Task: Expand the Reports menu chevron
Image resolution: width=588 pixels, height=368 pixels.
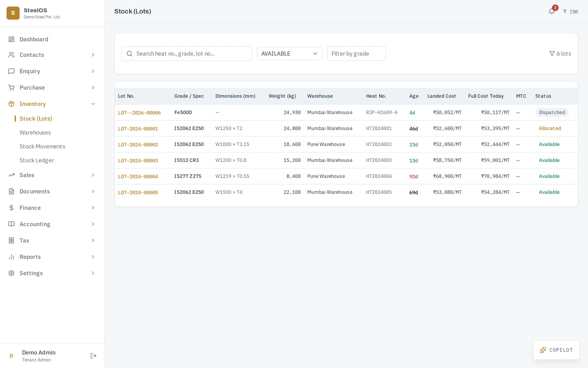Action: pos(93,257)
